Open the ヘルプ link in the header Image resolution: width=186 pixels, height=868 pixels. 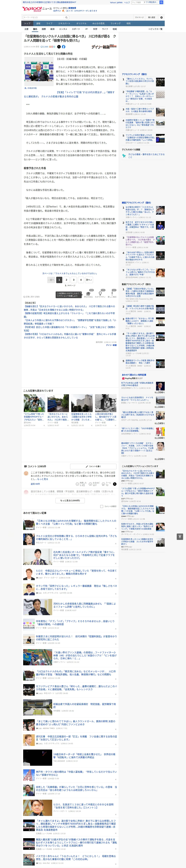[127, 2]
